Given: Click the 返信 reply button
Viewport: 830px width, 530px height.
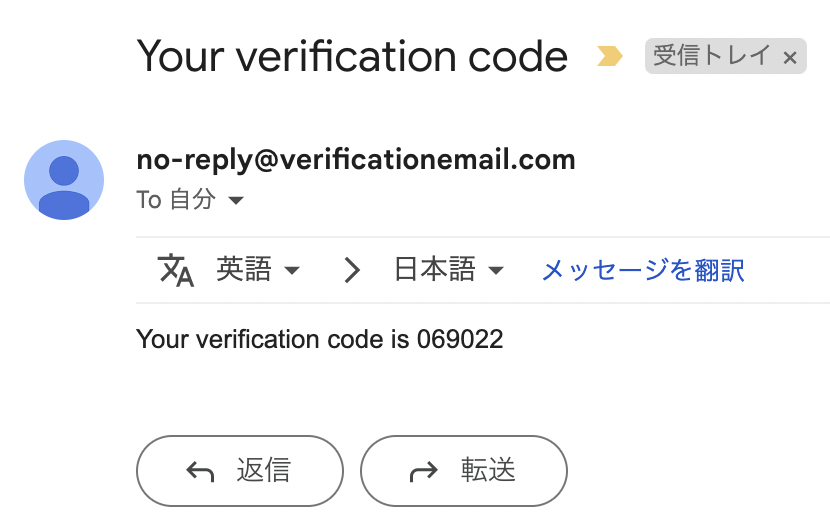Looking at the screenshot, I should 240,471.
